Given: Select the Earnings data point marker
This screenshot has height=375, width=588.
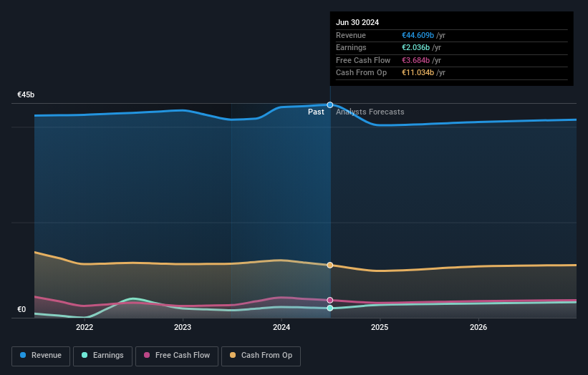Looking at the screenshot, I should pos(330,308).
